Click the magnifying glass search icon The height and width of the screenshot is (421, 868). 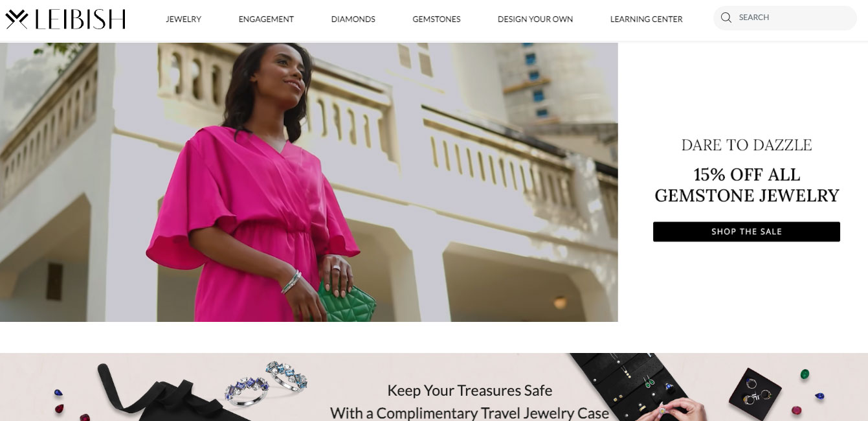coord(726,17)
